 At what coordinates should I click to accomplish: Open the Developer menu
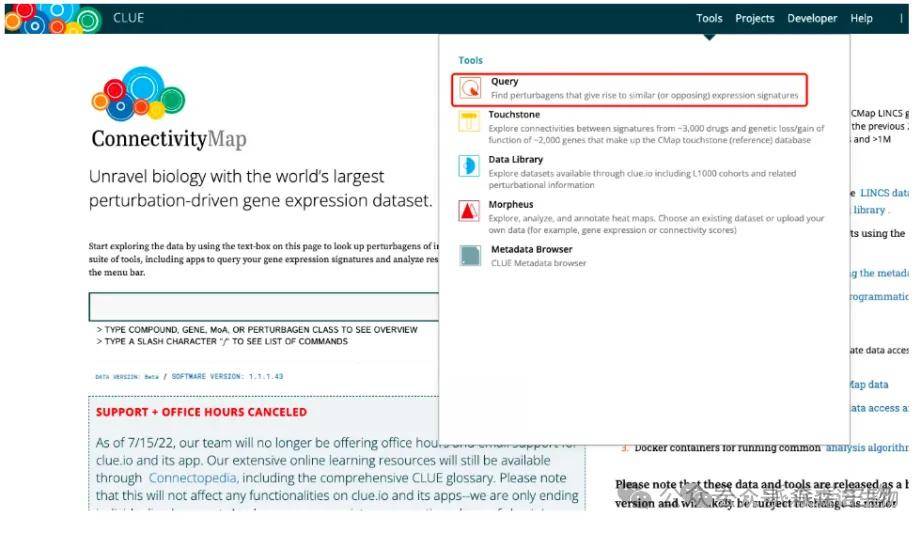pos(812,18)
